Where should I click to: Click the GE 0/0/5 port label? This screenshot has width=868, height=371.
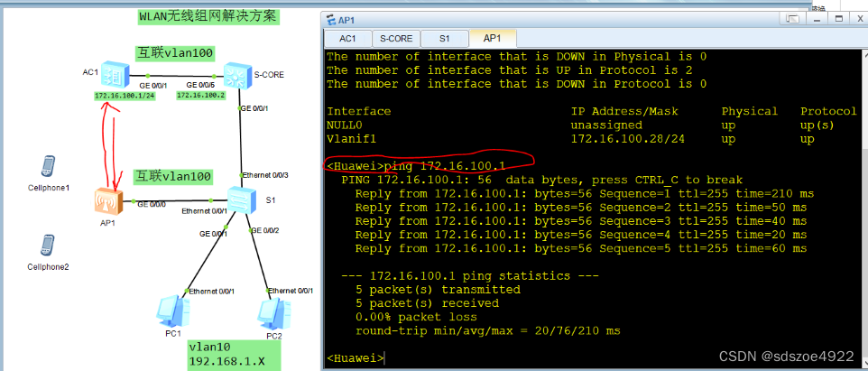click(199, 85)
